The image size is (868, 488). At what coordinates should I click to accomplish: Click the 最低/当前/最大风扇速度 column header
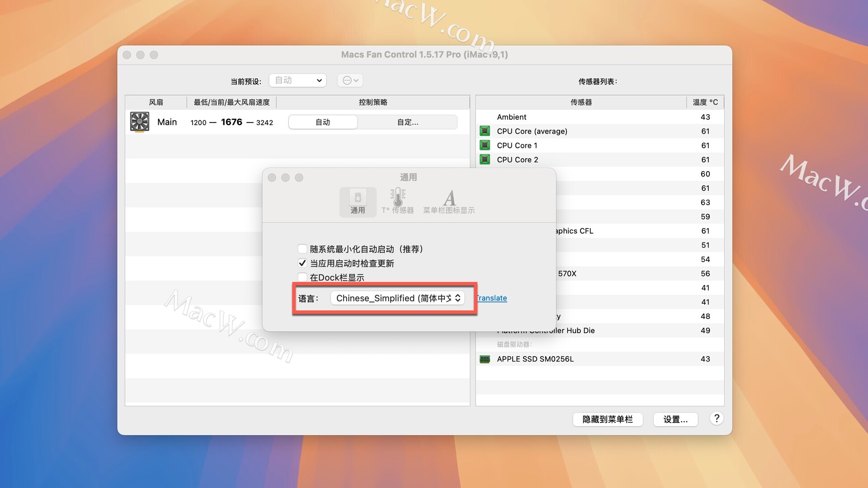pyautogui.click(x=231, y=102)
